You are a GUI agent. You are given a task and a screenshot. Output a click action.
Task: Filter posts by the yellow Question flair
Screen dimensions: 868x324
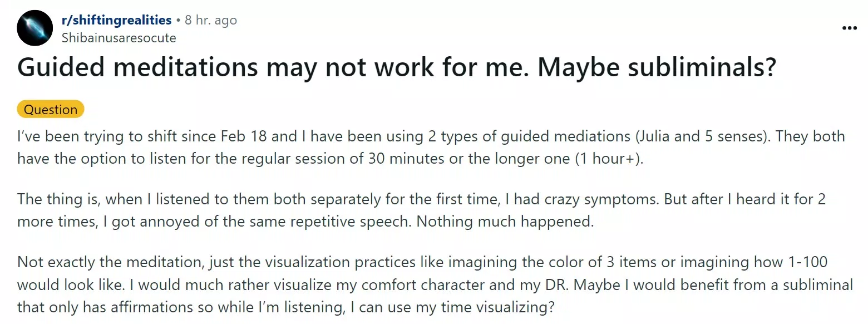[51, 109]
